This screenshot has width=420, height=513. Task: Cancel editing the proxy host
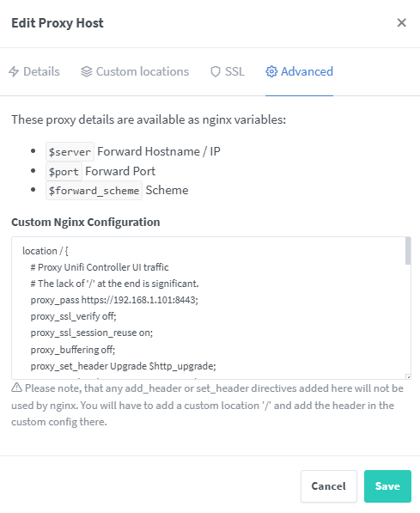328,486
